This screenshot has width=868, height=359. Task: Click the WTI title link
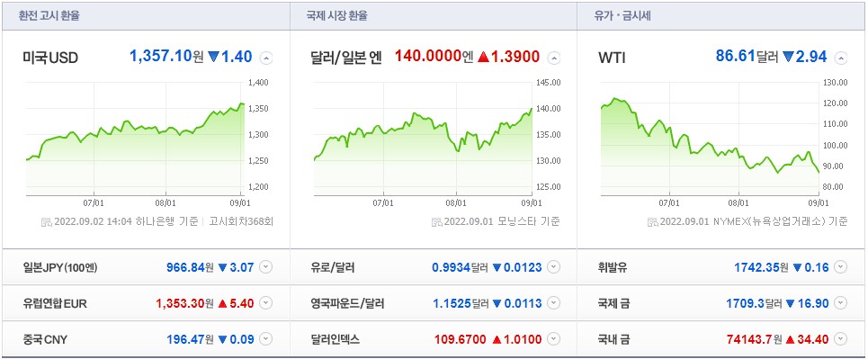tap(612, 58)
